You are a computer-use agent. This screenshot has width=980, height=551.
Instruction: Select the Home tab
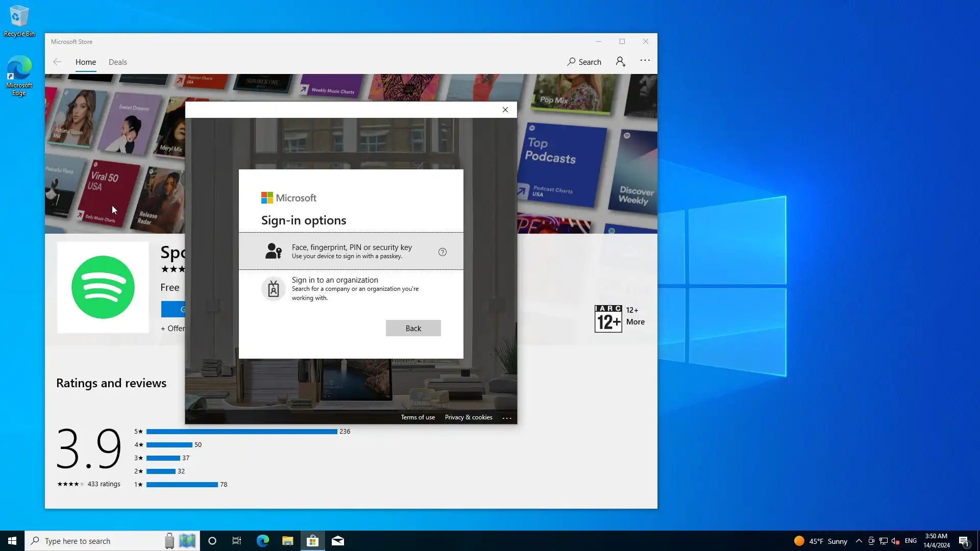click(x=86, y=62)
